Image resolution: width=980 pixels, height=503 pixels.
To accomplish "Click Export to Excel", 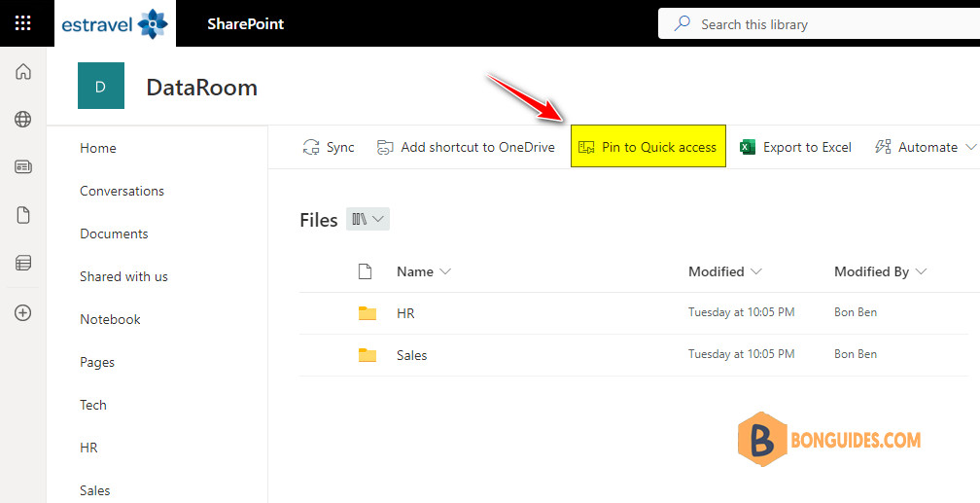I will point(795,147).
